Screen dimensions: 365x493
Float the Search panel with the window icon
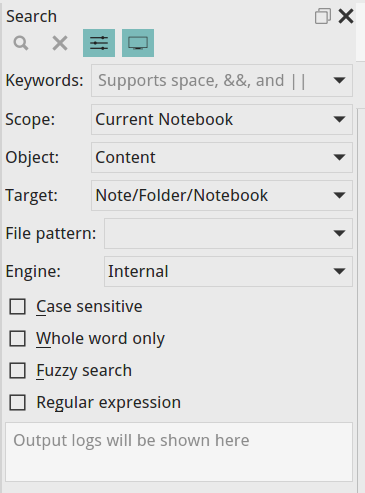tap(323, 16)
